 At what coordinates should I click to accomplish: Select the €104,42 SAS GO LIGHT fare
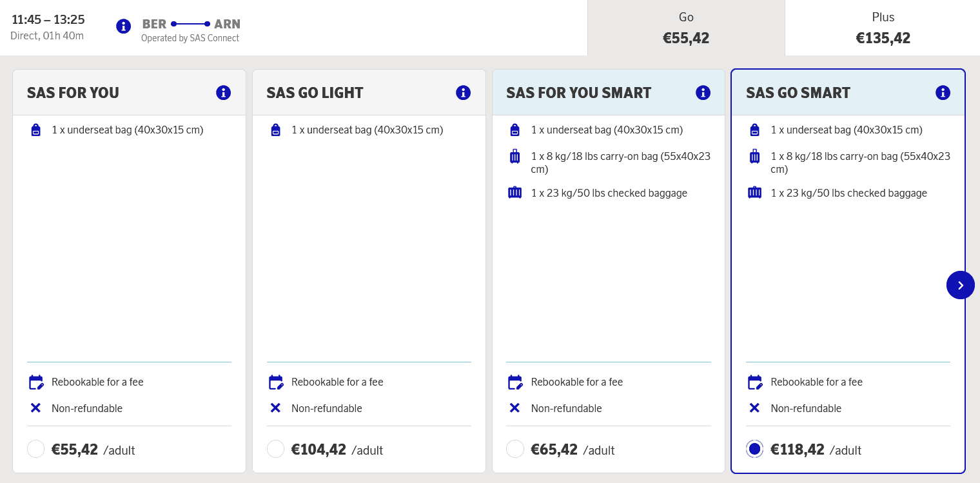click(x=276, y=449)
